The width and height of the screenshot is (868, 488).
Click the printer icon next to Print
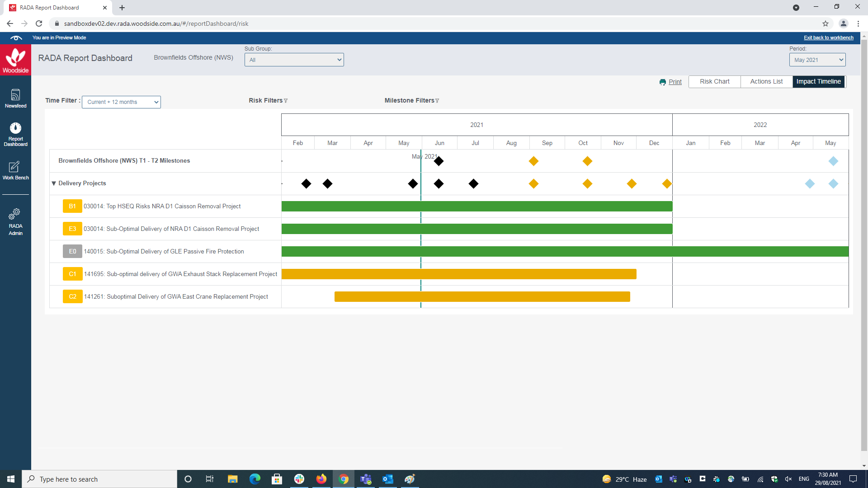click(x=662, y=82)
